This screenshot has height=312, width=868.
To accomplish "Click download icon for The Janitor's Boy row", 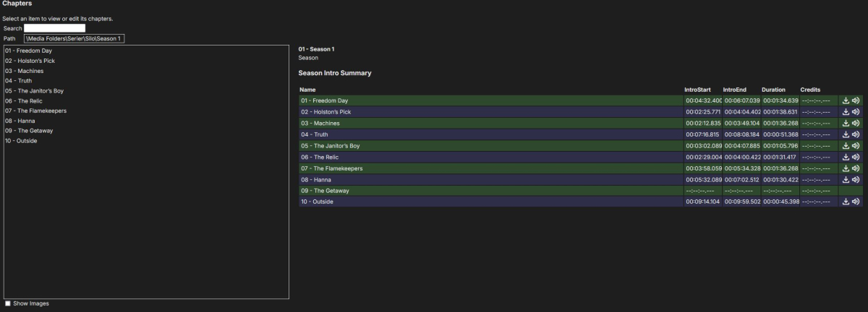I will pos(846,146).
